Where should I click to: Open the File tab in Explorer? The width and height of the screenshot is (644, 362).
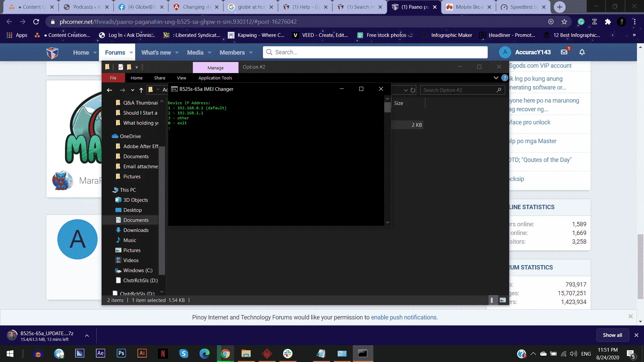tap(113, 78)
